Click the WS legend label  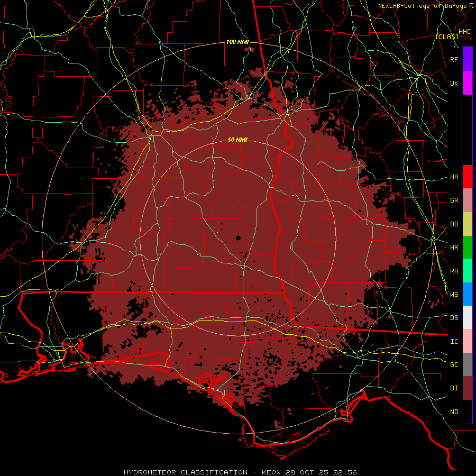tap(454, 295)
